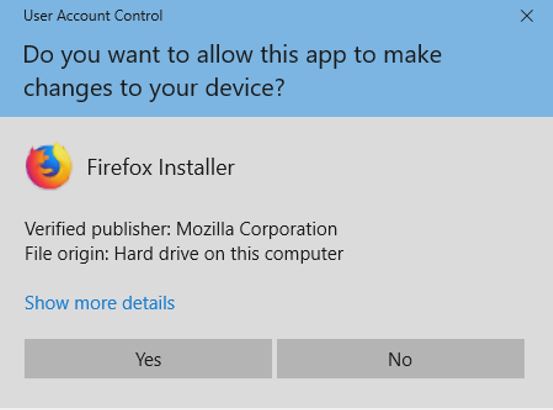
Task: Block Firefox Installer from making changes
Action: click(400, 359)
